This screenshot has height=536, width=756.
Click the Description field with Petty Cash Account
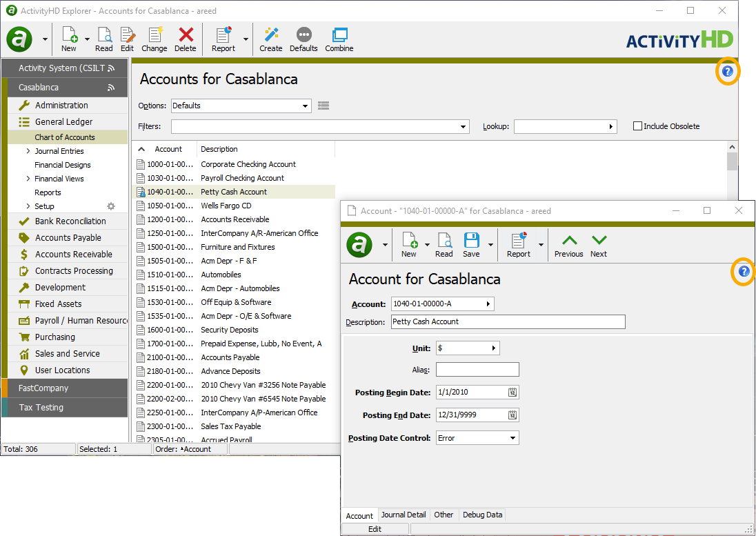coord(508,322)
